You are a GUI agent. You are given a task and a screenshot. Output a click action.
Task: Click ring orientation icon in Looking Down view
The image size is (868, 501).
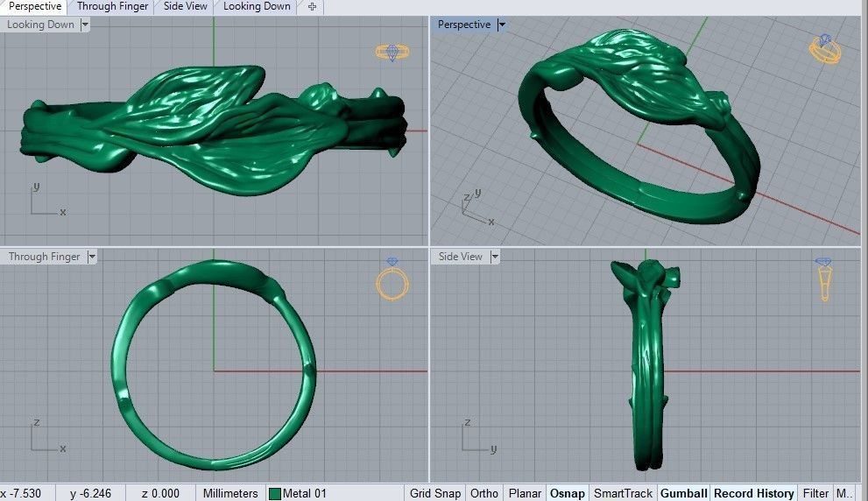(392, 53)
